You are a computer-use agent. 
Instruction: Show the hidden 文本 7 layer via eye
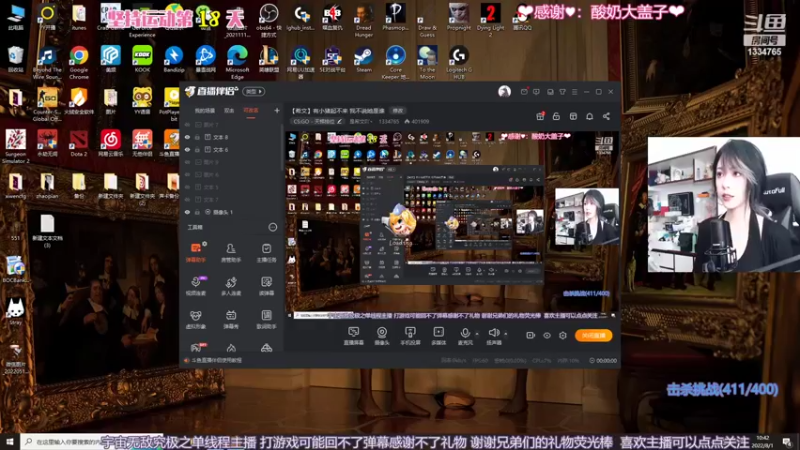point(187,199)
